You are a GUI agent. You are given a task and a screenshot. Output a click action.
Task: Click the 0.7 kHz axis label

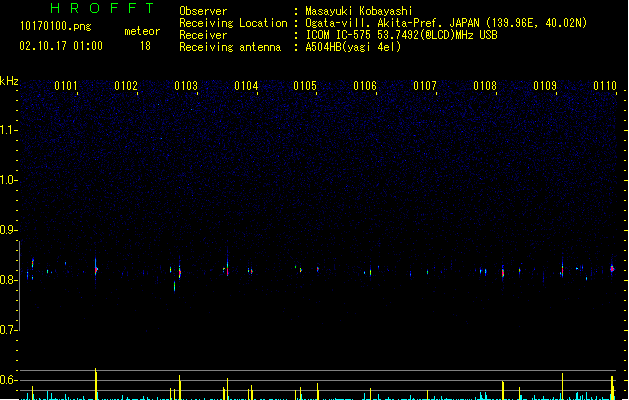pos(8,330)
